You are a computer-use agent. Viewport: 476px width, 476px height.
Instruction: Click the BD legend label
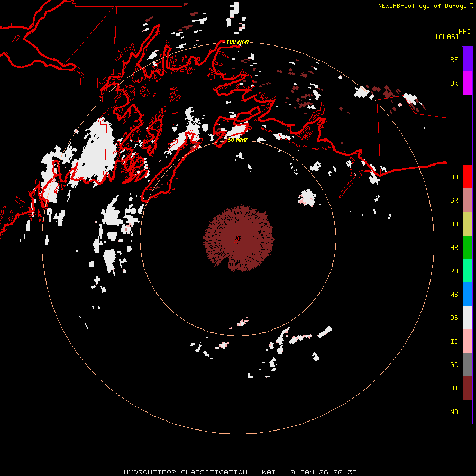[454, 224]
